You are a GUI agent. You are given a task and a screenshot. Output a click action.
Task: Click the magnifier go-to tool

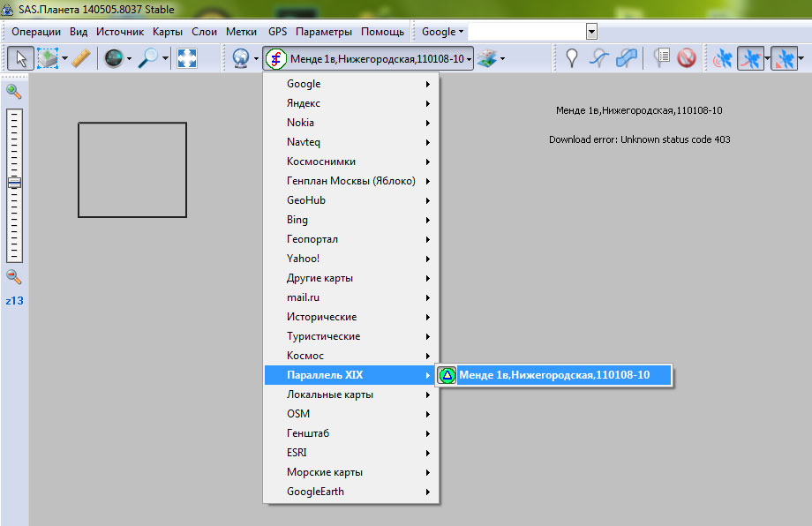pos(147,58)
